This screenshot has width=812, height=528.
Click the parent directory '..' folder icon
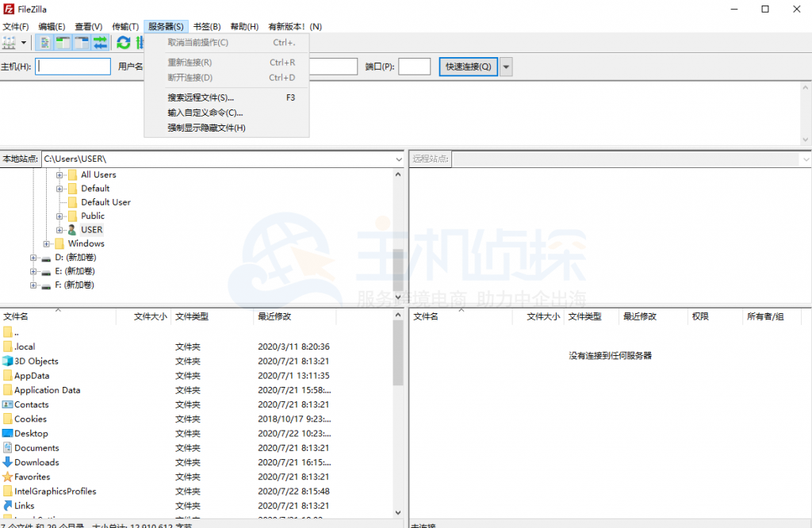[x=8, y=332]
